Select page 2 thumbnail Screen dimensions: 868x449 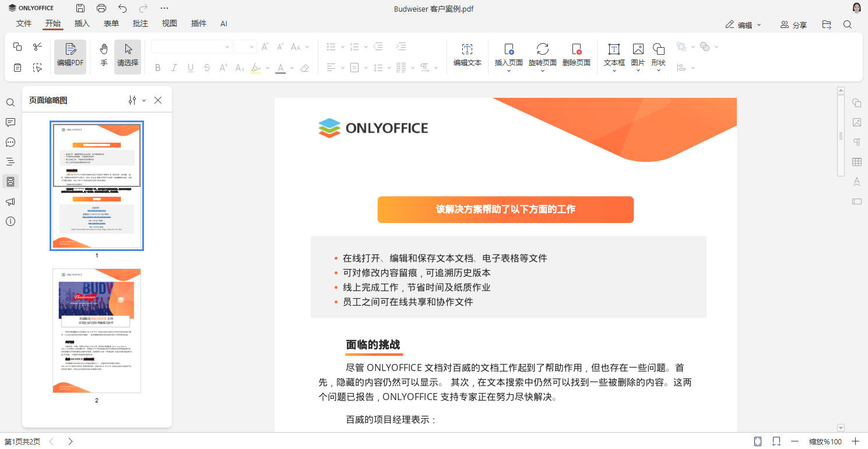tap(97, 331)
